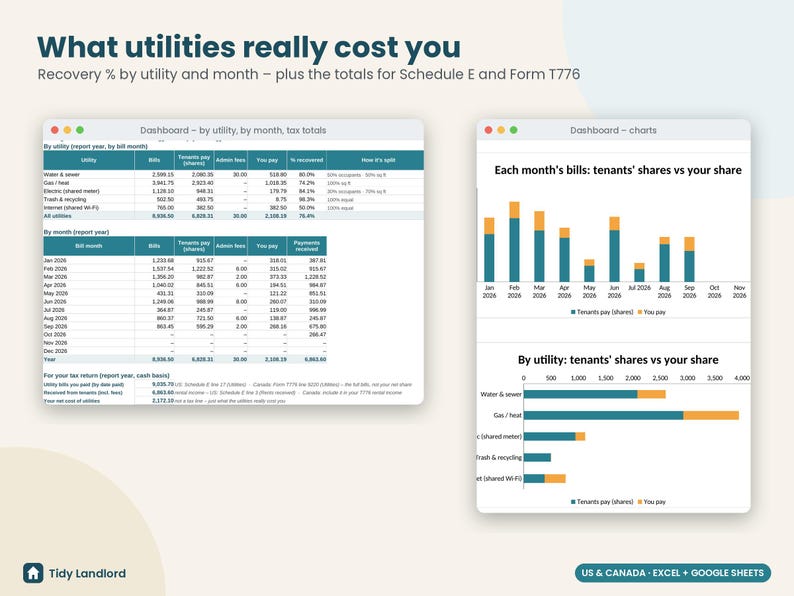794x596 pixels.
Task: Click the Water & sewer bar in the by-utility chart
Action: click(x=594, y=394)
